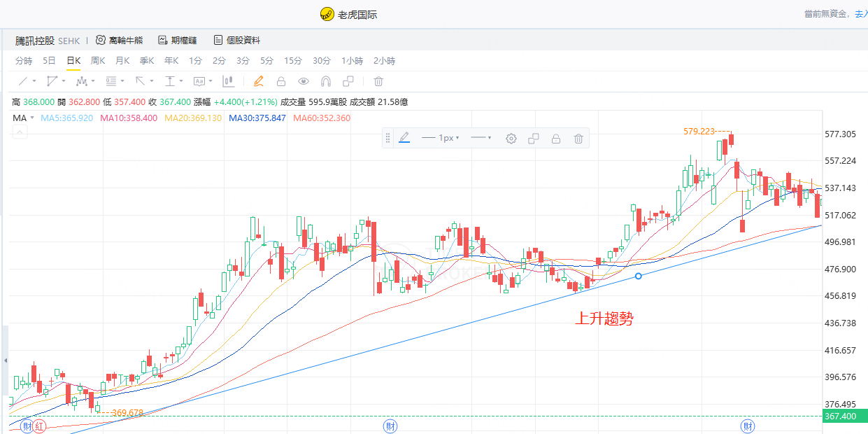Delete the selected line via floating trash
Screen dimensions: 868x434
coord(578,139)
